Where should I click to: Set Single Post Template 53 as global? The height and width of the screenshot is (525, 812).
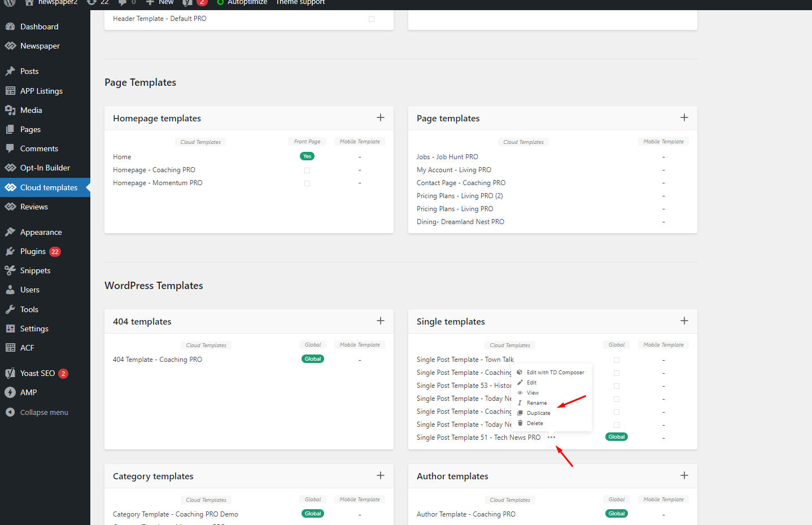[617, 386]
